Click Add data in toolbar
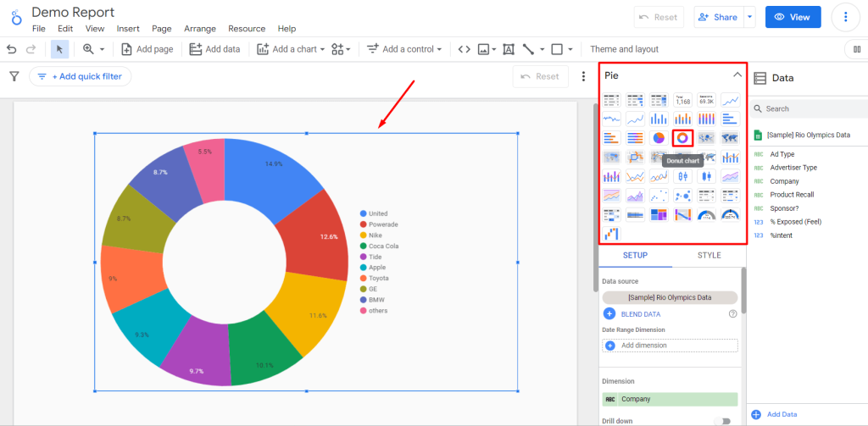Image resolution: width=868 pixels, height=426 pixels. [x=214, y=49]
